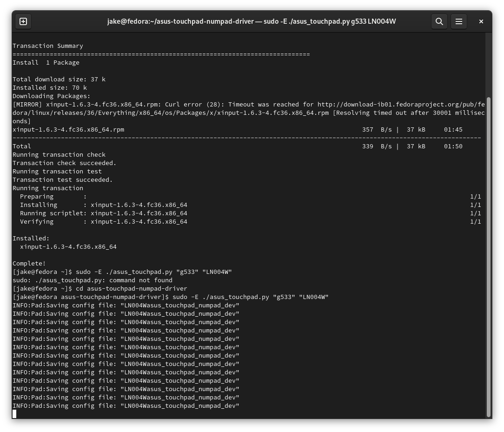The height and width of the screenshot is (432, 504).
Task: Click the "Total download size: 37 k" line
Action: pyautogui.click(x=59, y=79)
